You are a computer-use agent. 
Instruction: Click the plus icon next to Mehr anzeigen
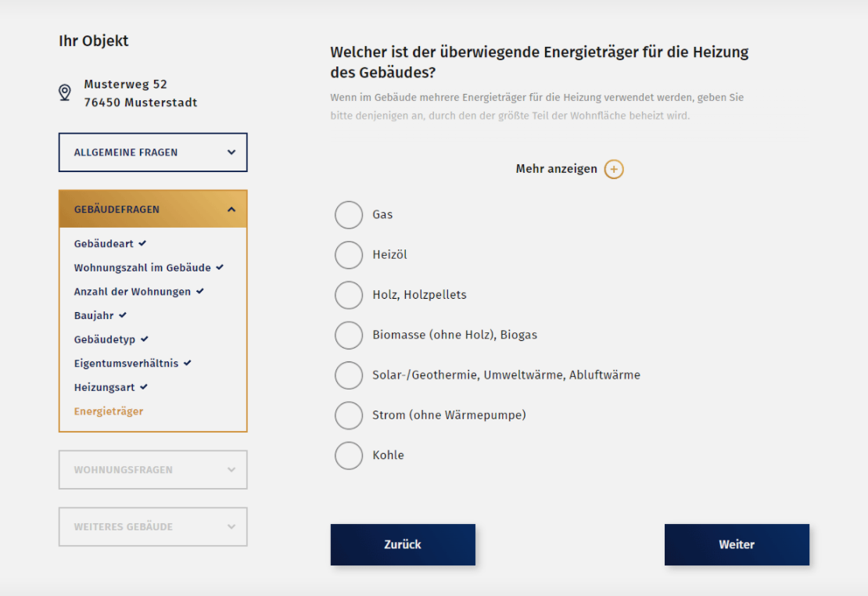614,169
